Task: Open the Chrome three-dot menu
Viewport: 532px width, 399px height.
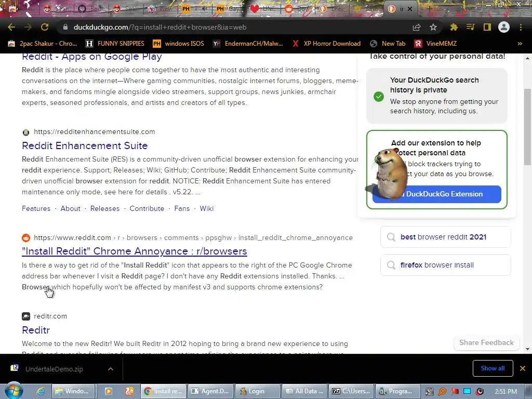Action: [521, 27]
